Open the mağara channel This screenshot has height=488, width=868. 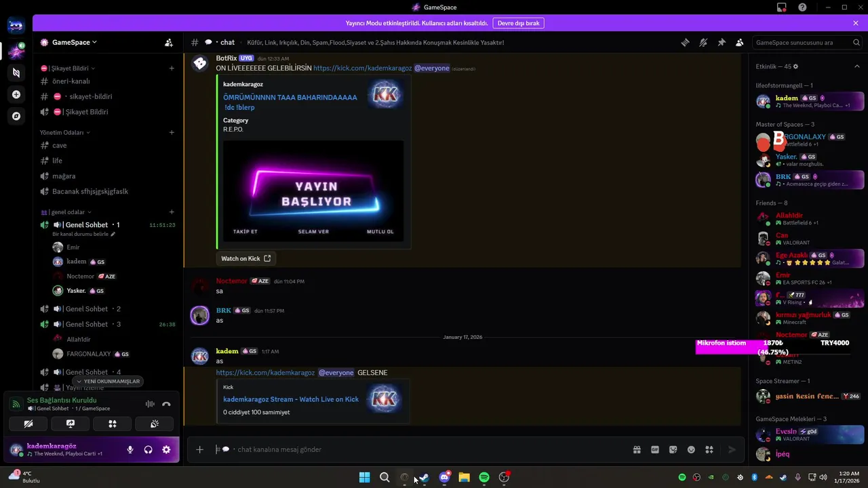(x=108, y=176)
